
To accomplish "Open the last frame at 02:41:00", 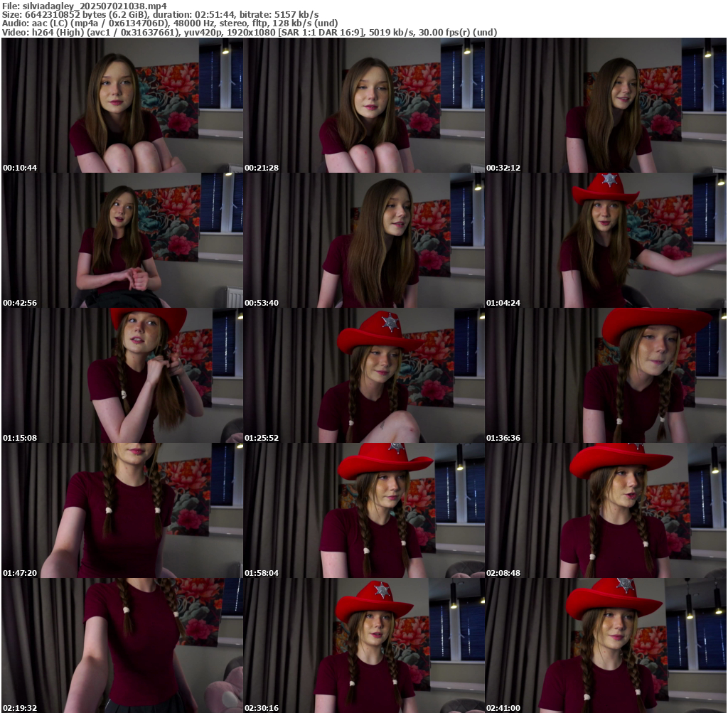I will coord(606,645).
